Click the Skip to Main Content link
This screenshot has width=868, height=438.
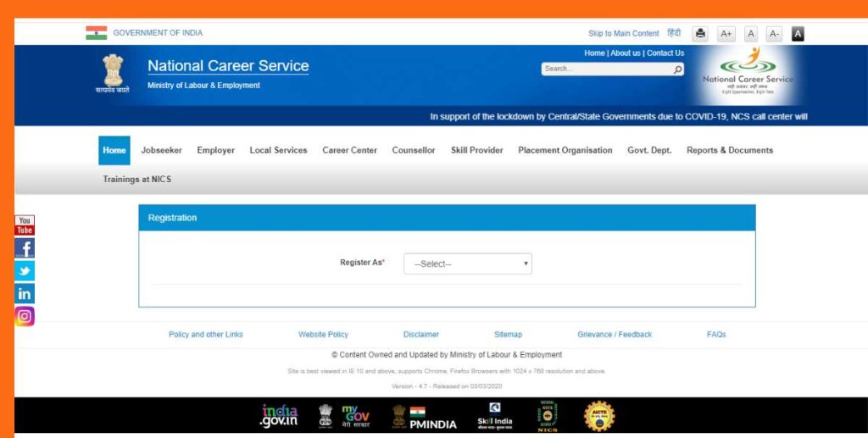coord(623,34)
